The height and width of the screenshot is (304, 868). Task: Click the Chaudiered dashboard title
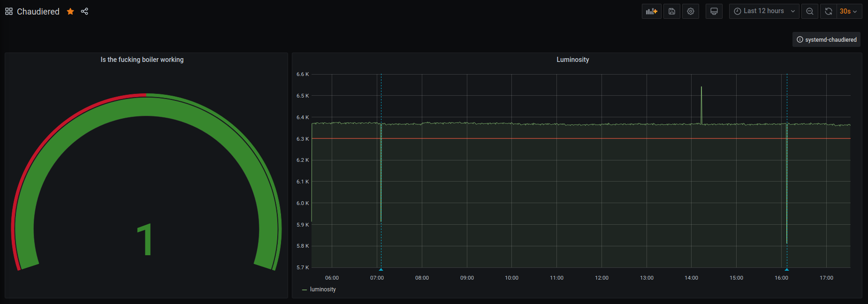(38, 11)
